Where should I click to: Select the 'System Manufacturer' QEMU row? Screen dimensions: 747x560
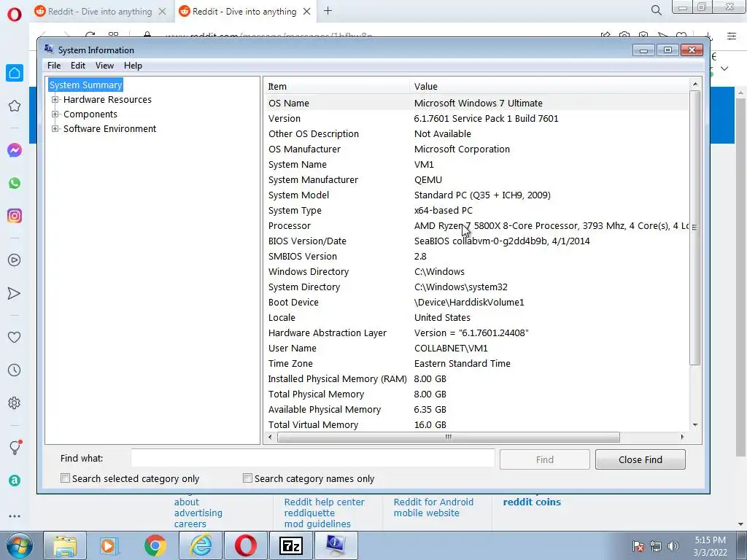point(476,180)
